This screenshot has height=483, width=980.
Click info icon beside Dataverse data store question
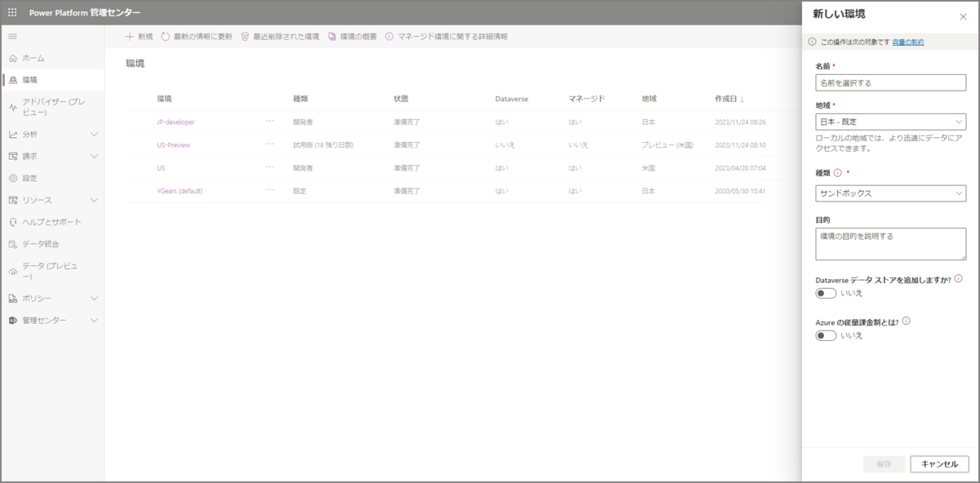pos(958,278)
